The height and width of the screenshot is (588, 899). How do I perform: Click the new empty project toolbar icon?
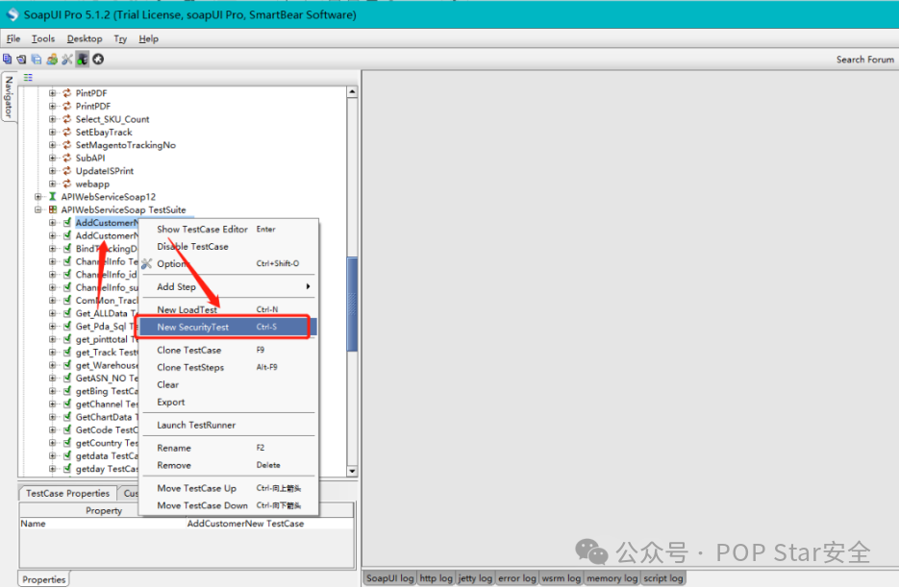(x=8, y=59)
